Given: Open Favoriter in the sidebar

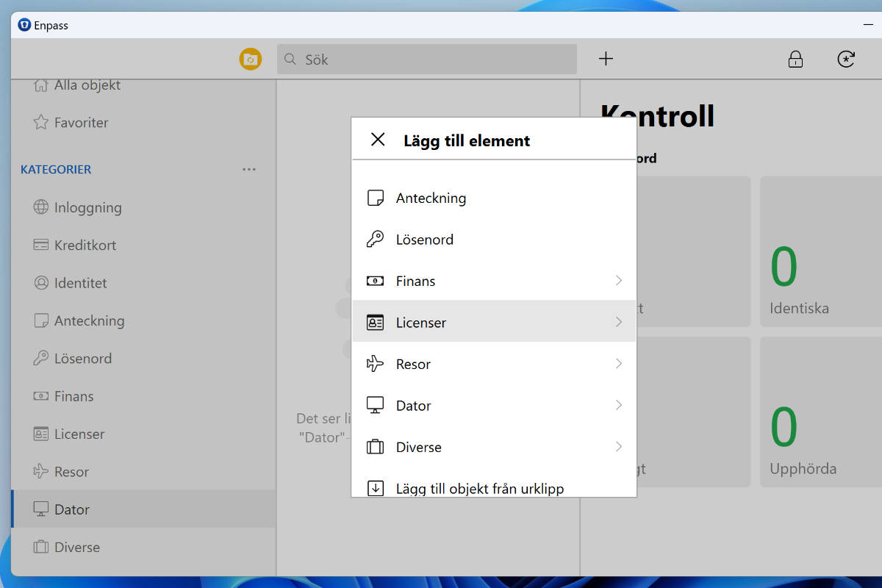Looking at the screenshot, I should coord(143,123).
